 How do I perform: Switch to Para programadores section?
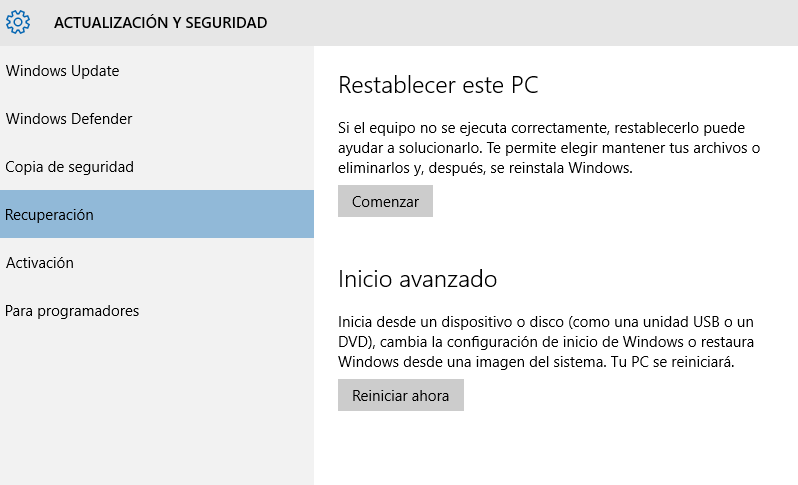point(72,311)
